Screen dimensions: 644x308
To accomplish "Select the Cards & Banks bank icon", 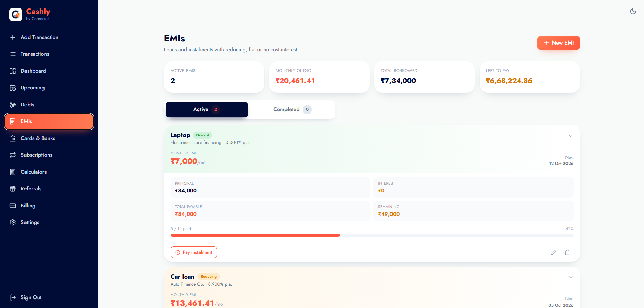I will [x=13, y=138].
